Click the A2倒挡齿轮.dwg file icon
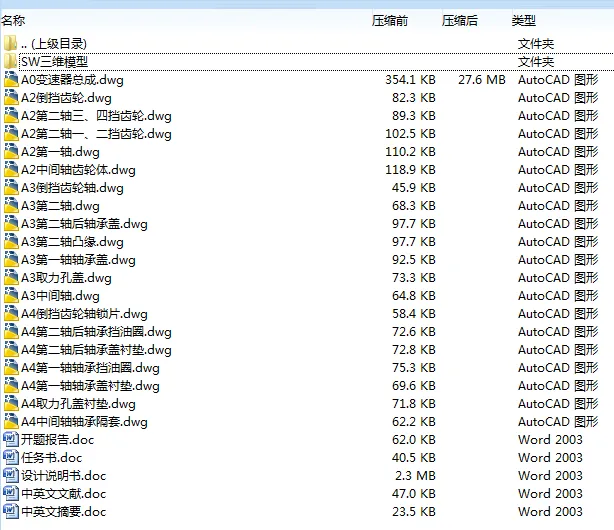Viewport: 614px width, 530px height. click(11, 98)
